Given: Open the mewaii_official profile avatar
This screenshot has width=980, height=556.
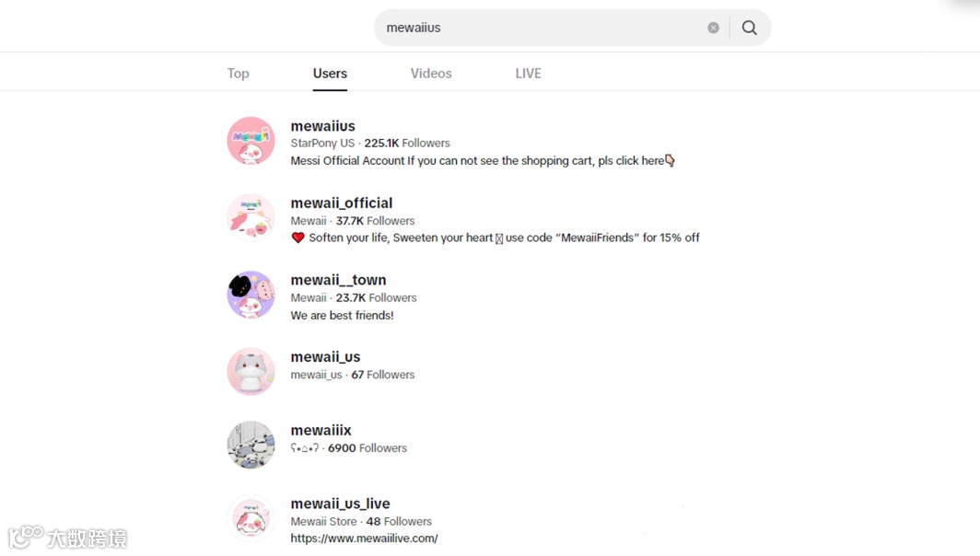Looking at the screenshot, I should click(x=251, y=217).
